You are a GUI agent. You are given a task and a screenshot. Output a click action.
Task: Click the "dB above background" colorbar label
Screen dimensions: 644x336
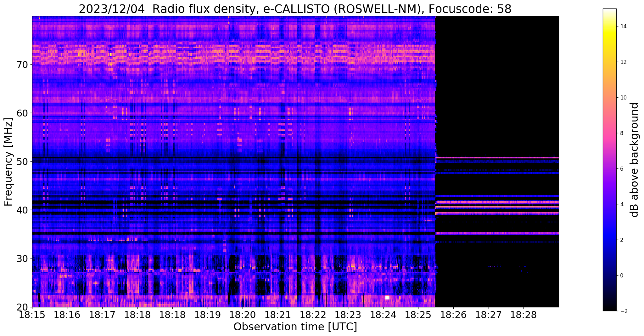[635, 160]
